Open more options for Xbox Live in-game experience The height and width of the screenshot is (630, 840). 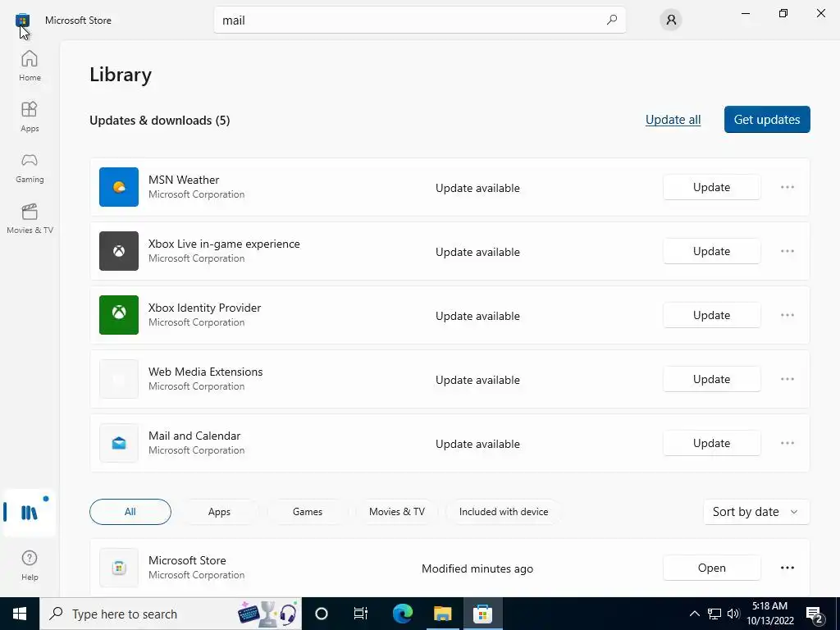tap(787, 251)
